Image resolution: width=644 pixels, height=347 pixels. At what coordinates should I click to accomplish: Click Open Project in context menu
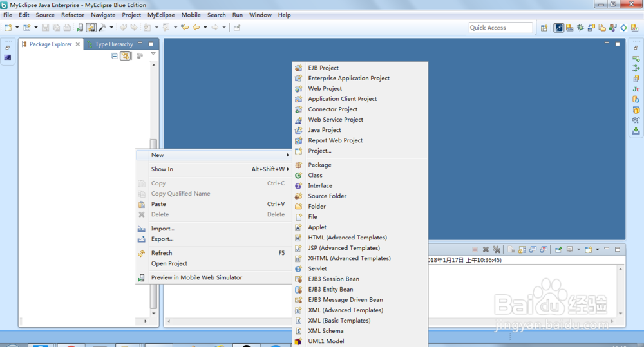pos(214,264)
